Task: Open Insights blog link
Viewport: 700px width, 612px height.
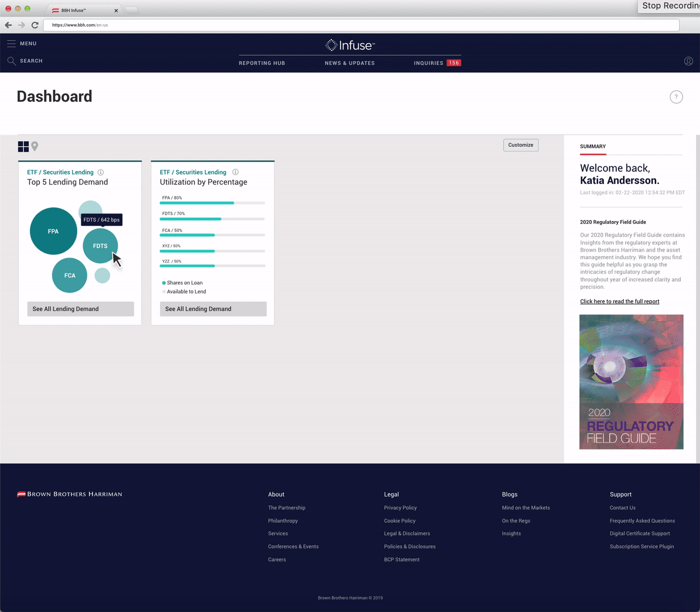Action: 511,533
